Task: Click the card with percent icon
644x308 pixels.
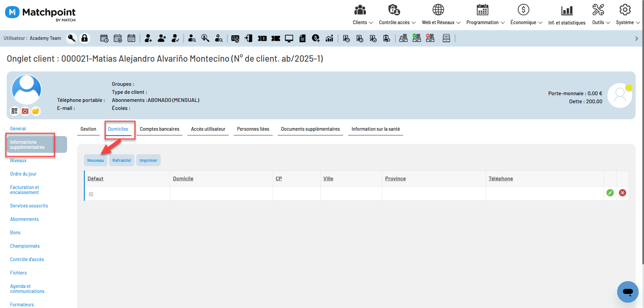Action: coord(235,38)
